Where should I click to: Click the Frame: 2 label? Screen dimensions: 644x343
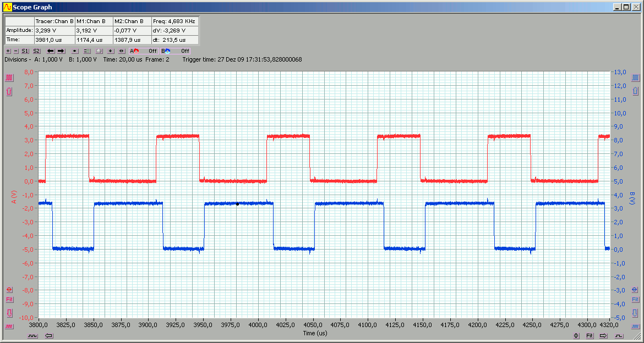point(157,59)
